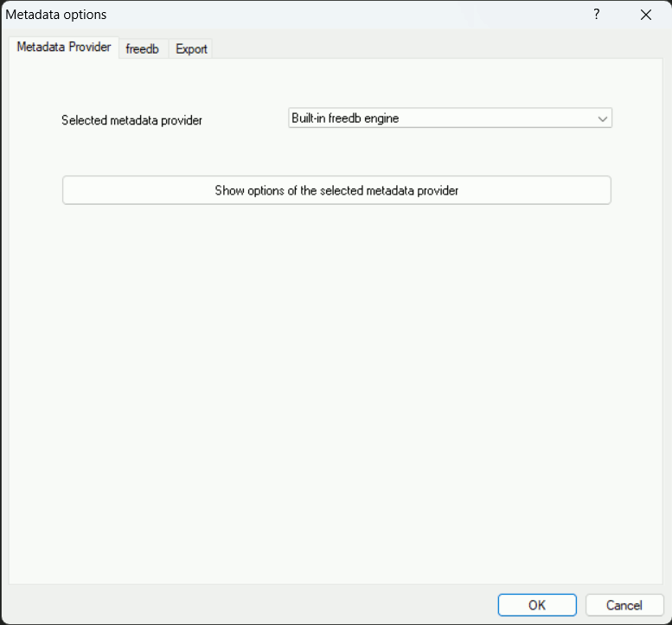The image size is (672, 625).
Task: Confirm settings with the OK button
Action: click(x=536, y=605)
